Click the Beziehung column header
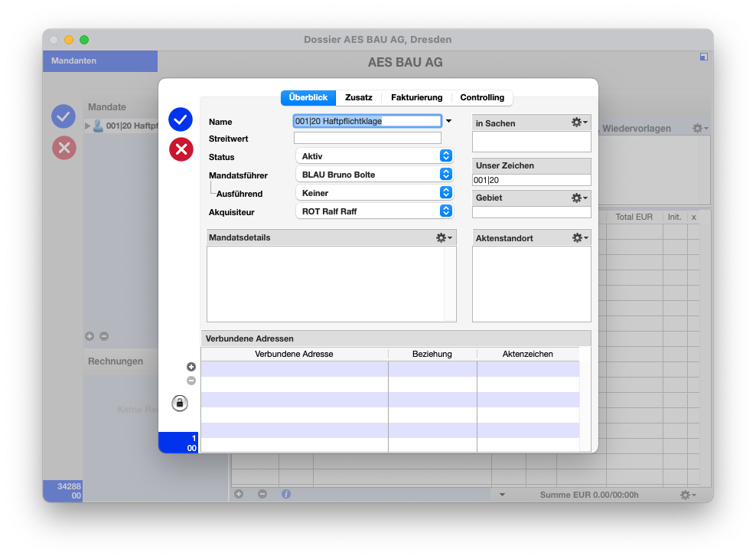This screenshot has width=756, height=559. coord(432,354)
